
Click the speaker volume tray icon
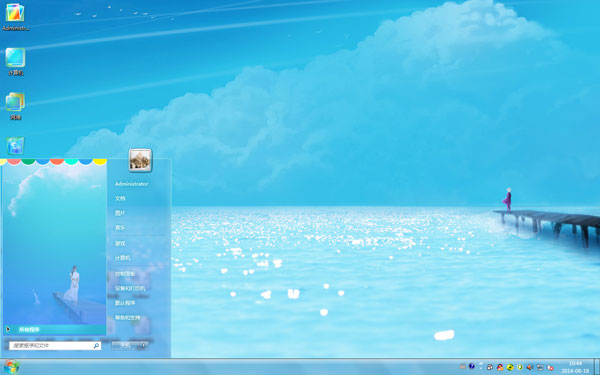[530, 367]
